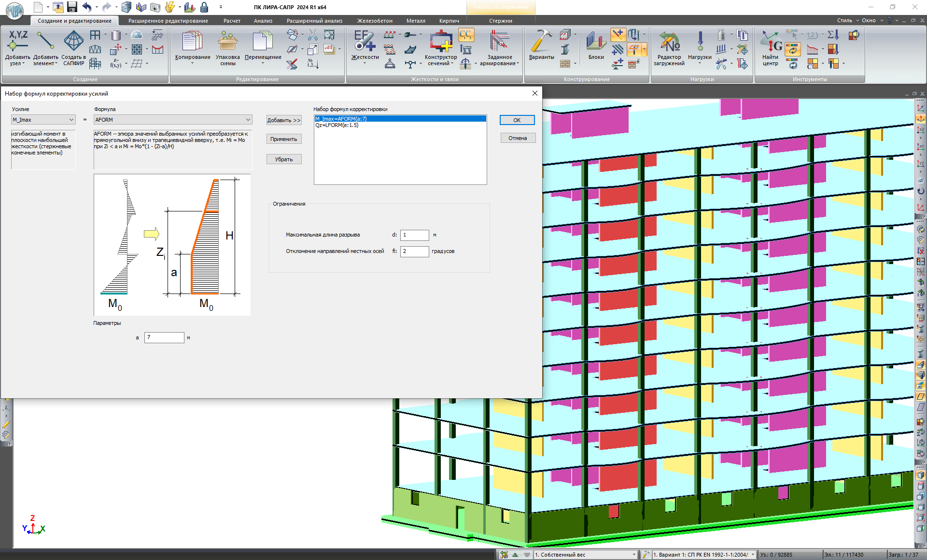927x560 pixels.
Task: Click the max gap length d field
Action: click(414, 235)
